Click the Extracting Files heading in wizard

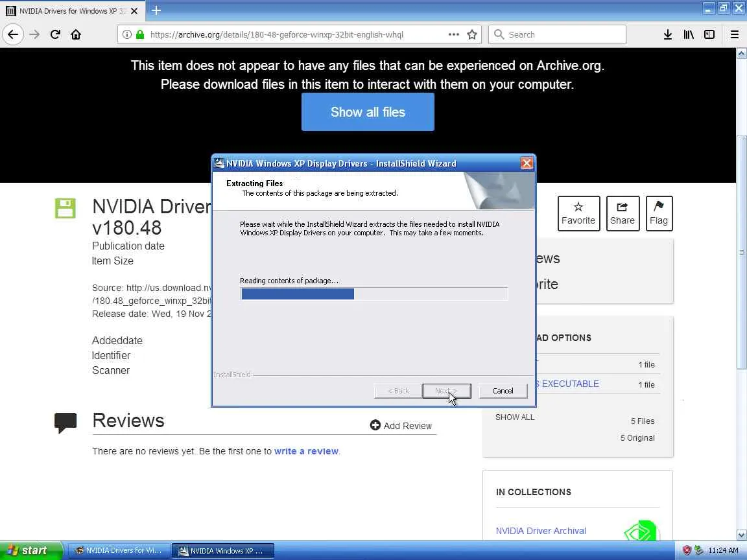click(254, 183)
